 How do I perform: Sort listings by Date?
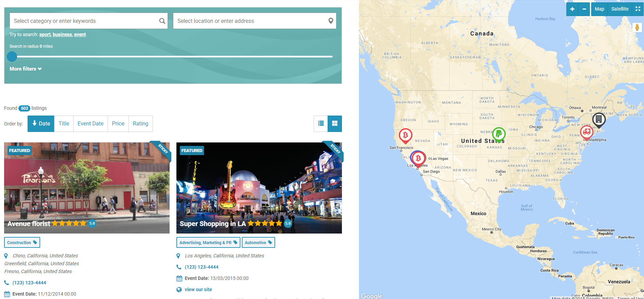coord(41,124)
